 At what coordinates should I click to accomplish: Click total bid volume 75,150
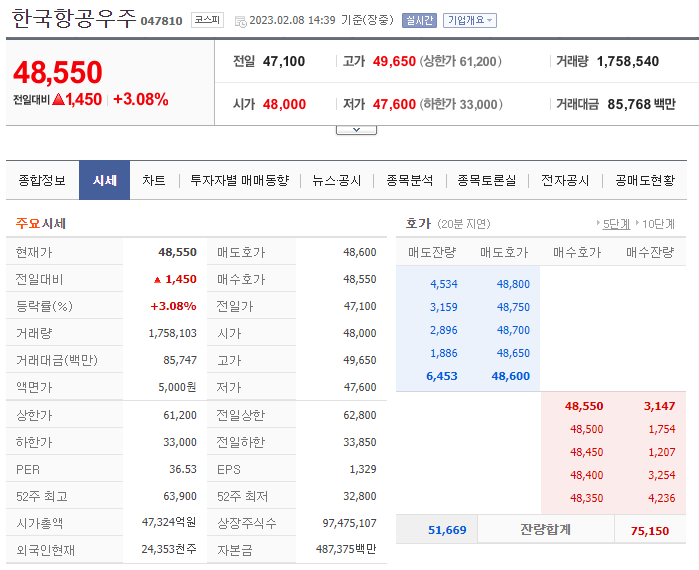tap(650, 531)
